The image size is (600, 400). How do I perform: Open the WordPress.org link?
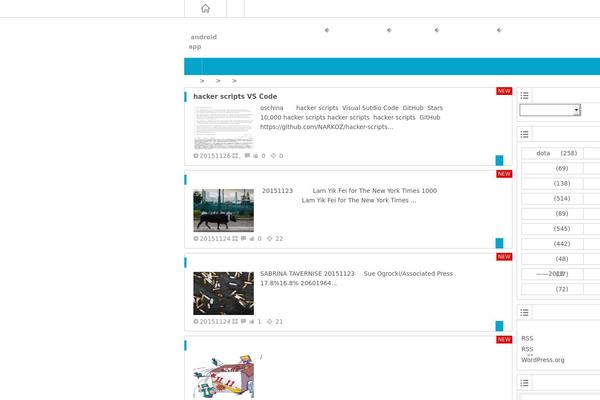pyautogui.click(x=543, y=360)
